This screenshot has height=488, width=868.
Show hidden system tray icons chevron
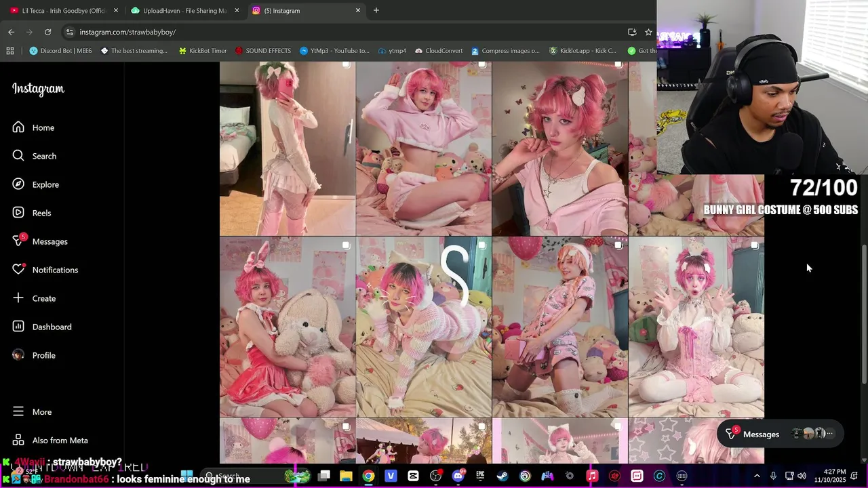(757, 476)
